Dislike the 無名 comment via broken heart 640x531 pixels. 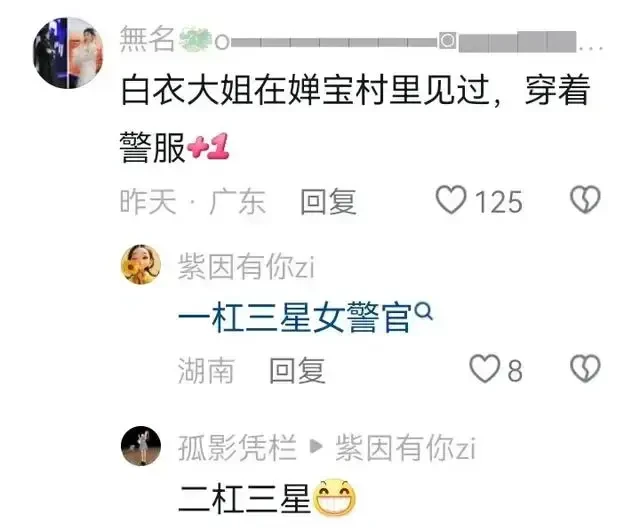tap(585, 200)
